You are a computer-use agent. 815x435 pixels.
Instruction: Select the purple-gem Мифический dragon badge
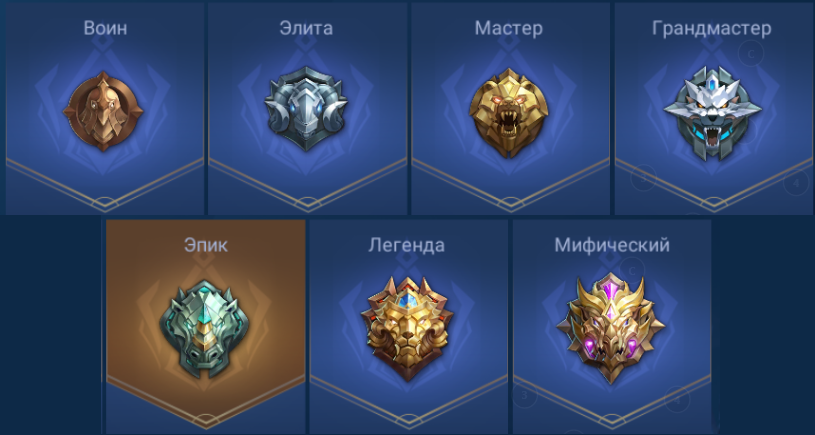[x=611, y=327]
